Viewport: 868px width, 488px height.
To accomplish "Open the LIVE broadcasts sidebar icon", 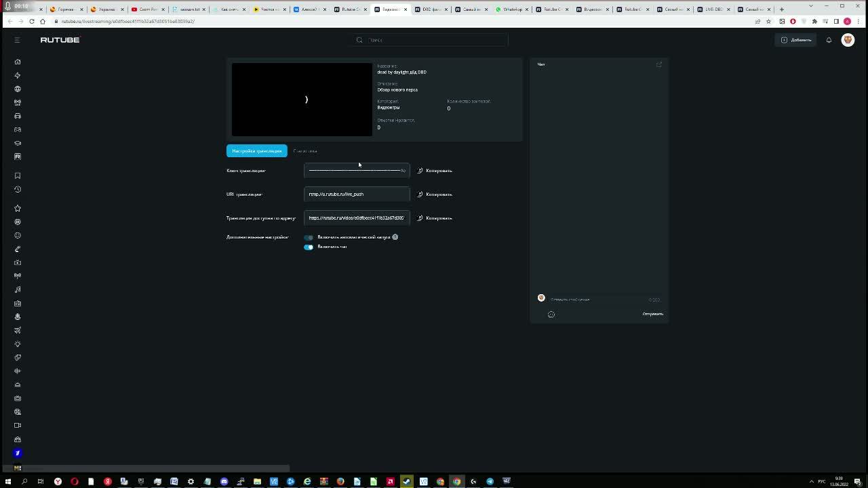I will click(18, 102).
